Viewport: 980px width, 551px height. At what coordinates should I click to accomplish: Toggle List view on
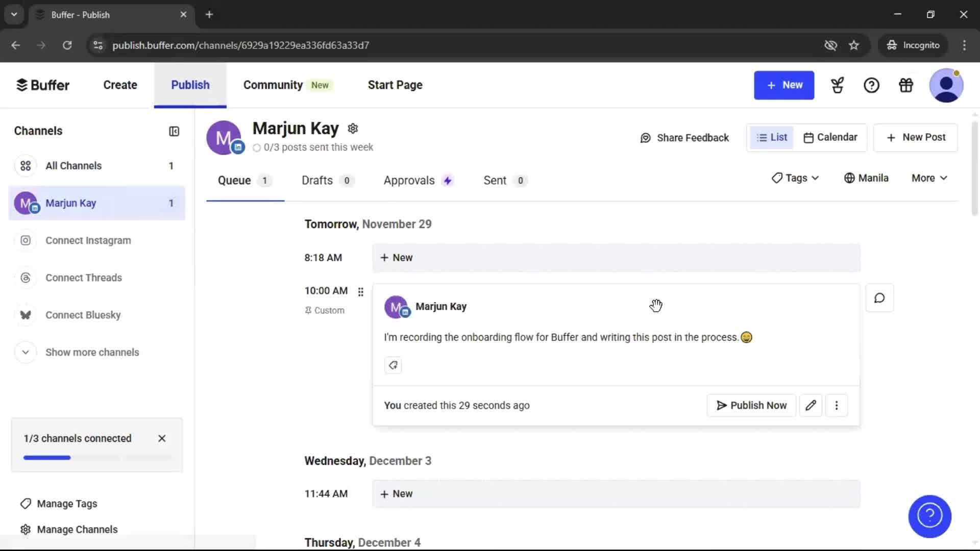(x=772, y=137)
